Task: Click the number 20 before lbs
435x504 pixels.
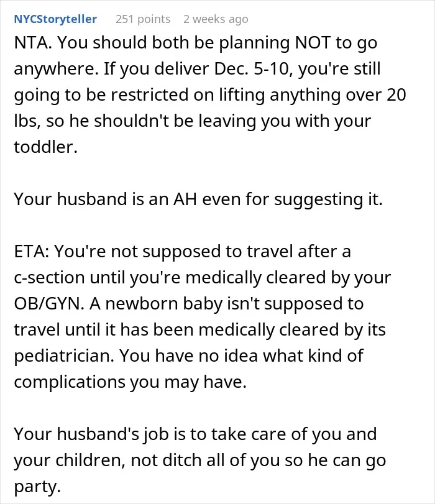Action: (x=396, y=95)
